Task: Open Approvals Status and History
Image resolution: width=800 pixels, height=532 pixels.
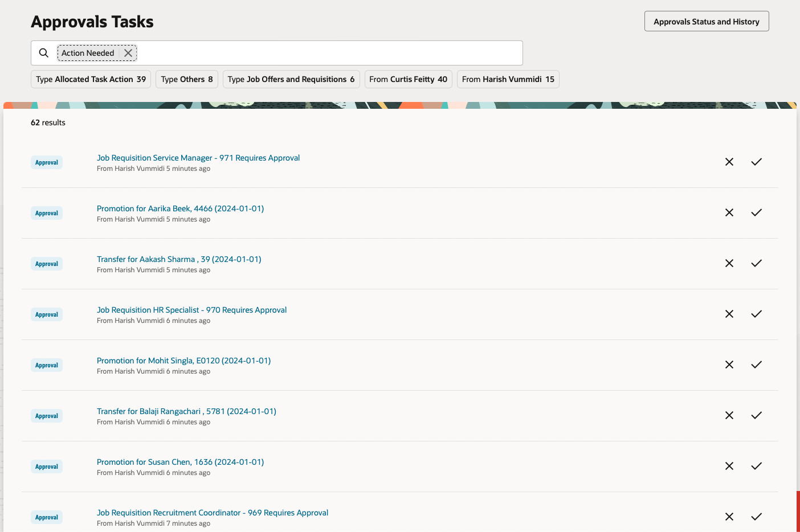Action: click(x=707, y=21)
